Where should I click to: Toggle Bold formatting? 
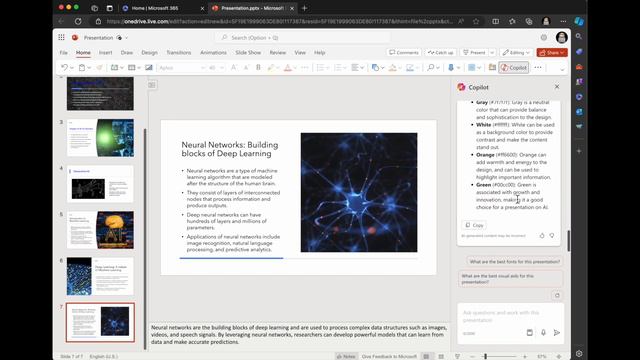(x=258, y=68)
